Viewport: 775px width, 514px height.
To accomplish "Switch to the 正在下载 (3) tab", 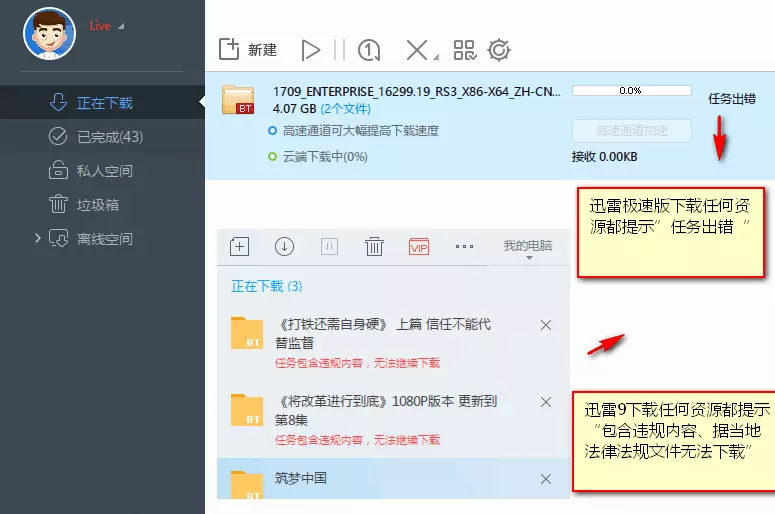I will point(266,286).
